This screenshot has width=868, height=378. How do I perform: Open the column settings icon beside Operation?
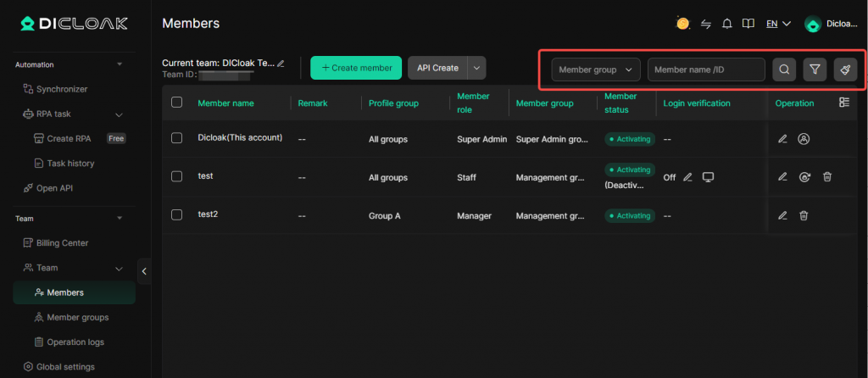[x=844, y=103]
